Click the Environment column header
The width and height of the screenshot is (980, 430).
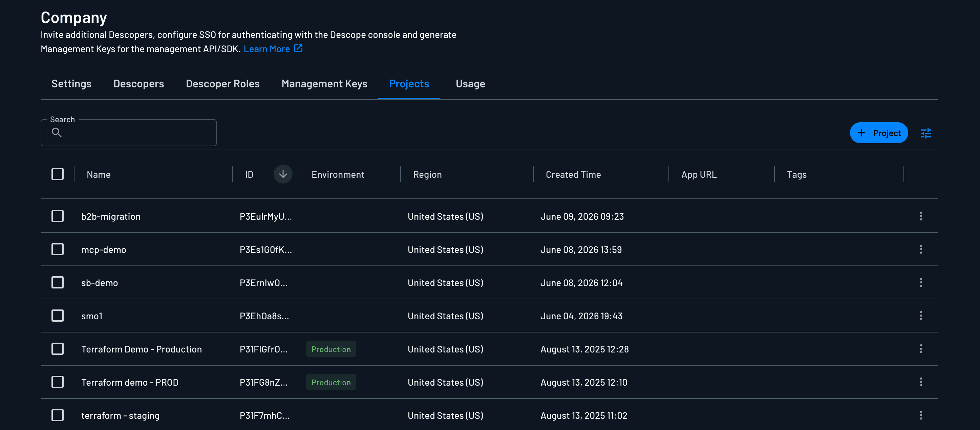[x=338, y=174]
